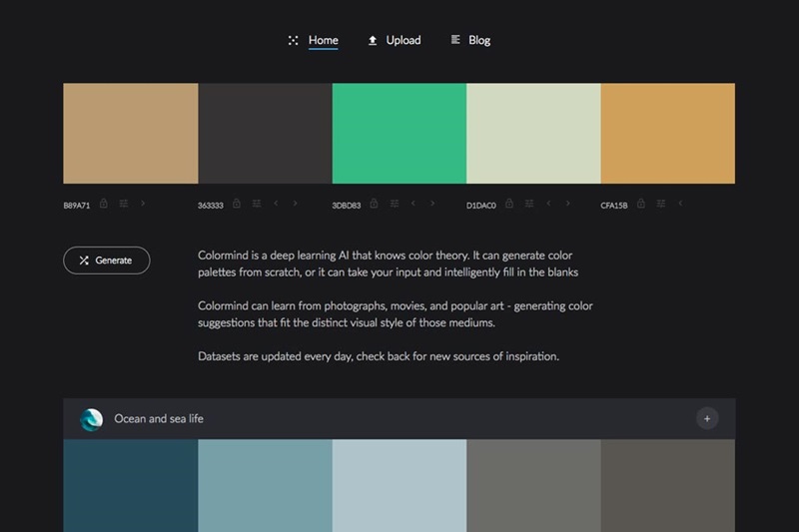The image size is (799, 532).
Task: Click the D1DAC0 hex code text
Action: coord(480,205)
